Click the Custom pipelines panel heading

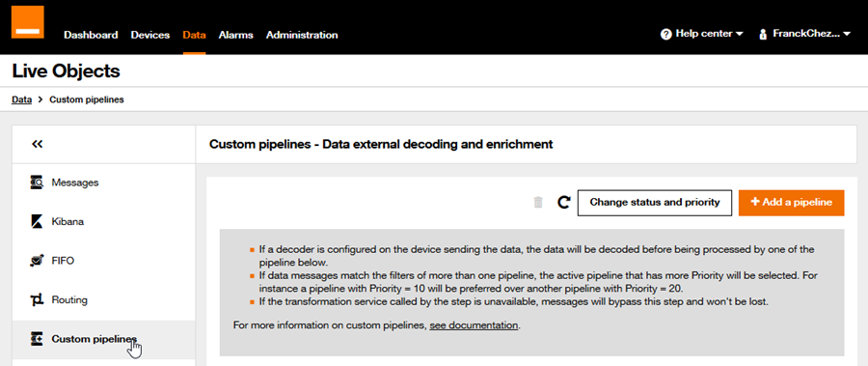pyautogui.click(x=381, y=145)
